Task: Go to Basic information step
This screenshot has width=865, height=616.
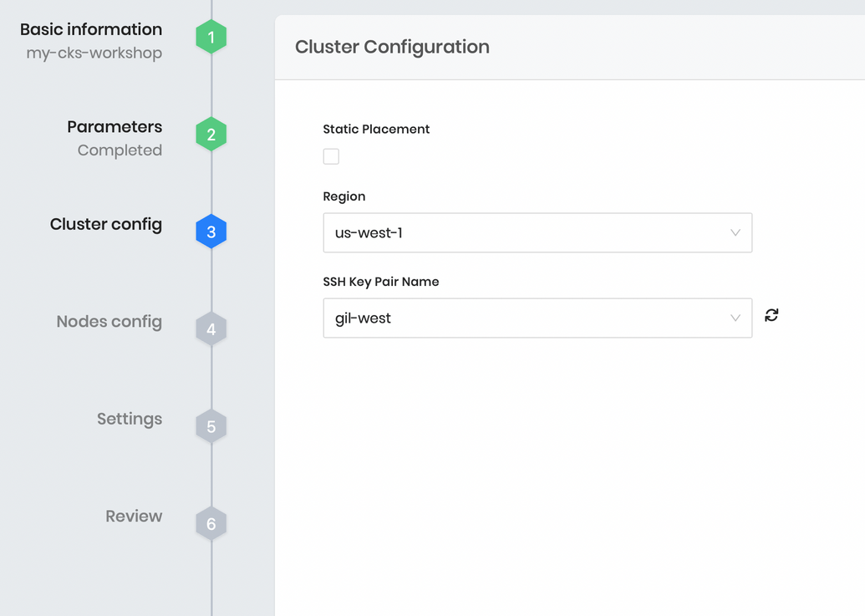Action: pos(91,29)
